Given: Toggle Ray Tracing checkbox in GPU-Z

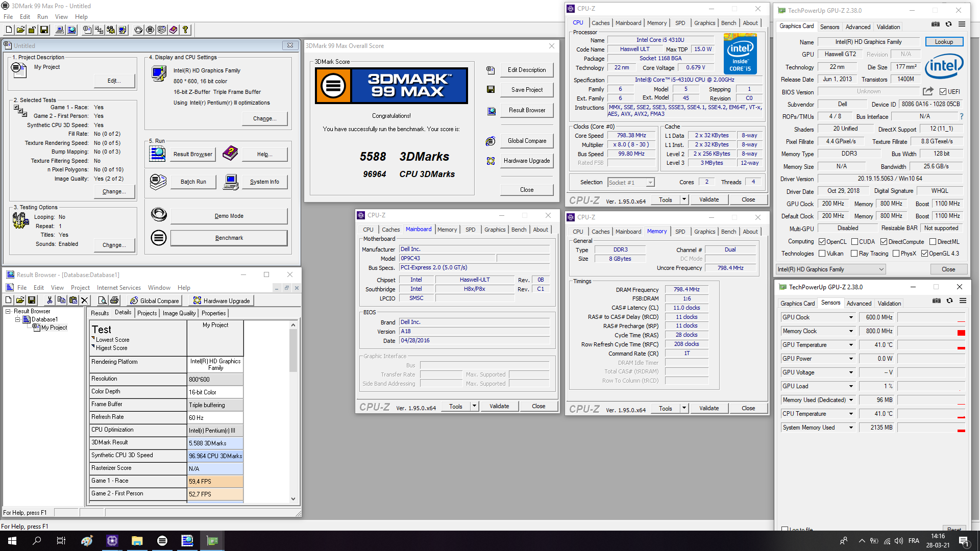Looking at the screenshot, I should pyautogui.click(x=854, y=254).
